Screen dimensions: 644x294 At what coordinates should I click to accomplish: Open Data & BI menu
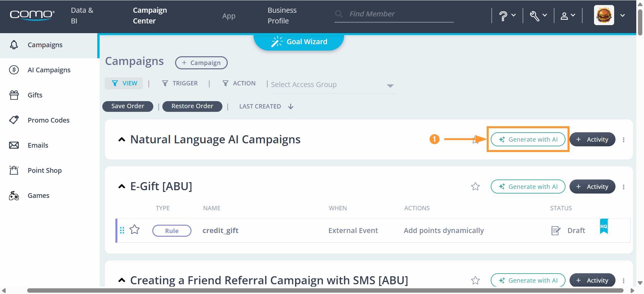tap(82, 15)
